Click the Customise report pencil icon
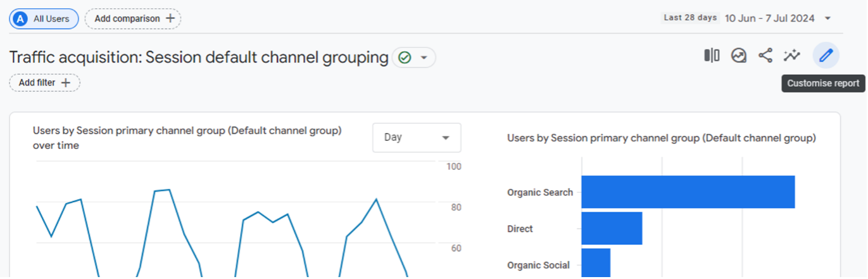Image resolution: width=868 pixels, height=279 pixels. click(826, 56)
